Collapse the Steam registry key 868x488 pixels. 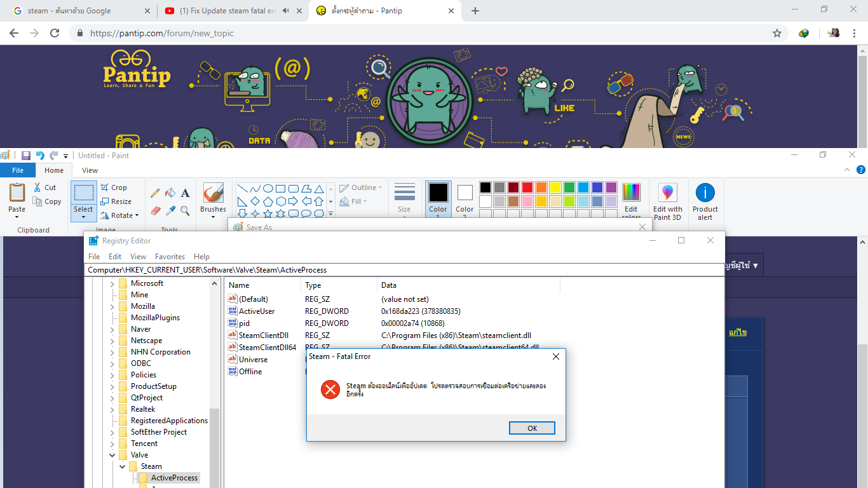pyautogui.click(x=123, y=466)
